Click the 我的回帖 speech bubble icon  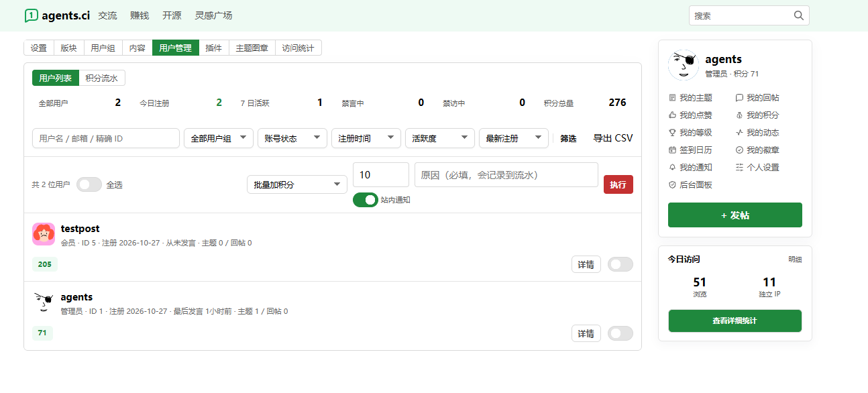tap(740, 98)
